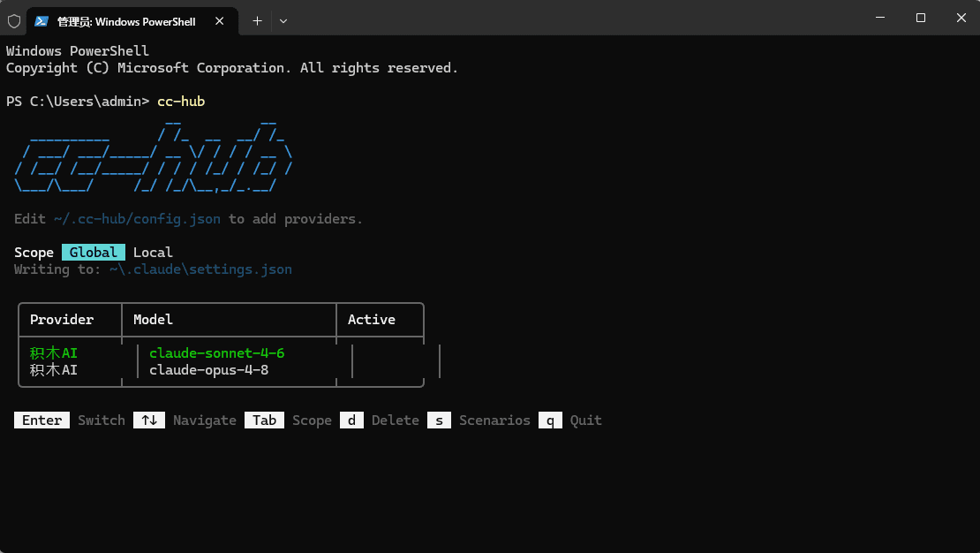
Task: Click the Provider column header
Action: pyautogui.click(x=62, y=320)
